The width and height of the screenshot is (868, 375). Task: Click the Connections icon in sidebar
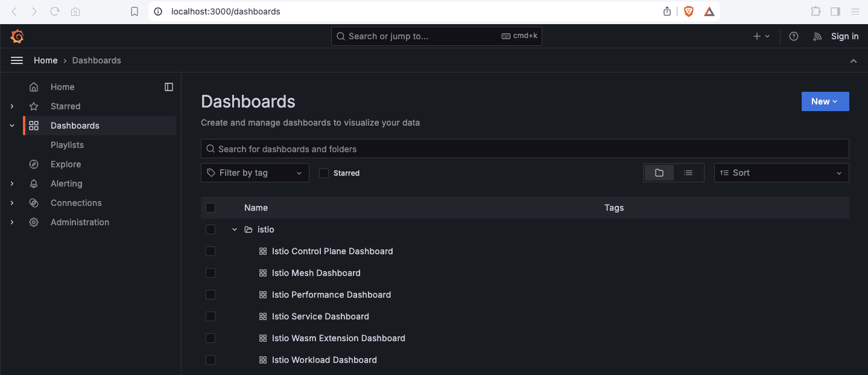click(34, 203)
